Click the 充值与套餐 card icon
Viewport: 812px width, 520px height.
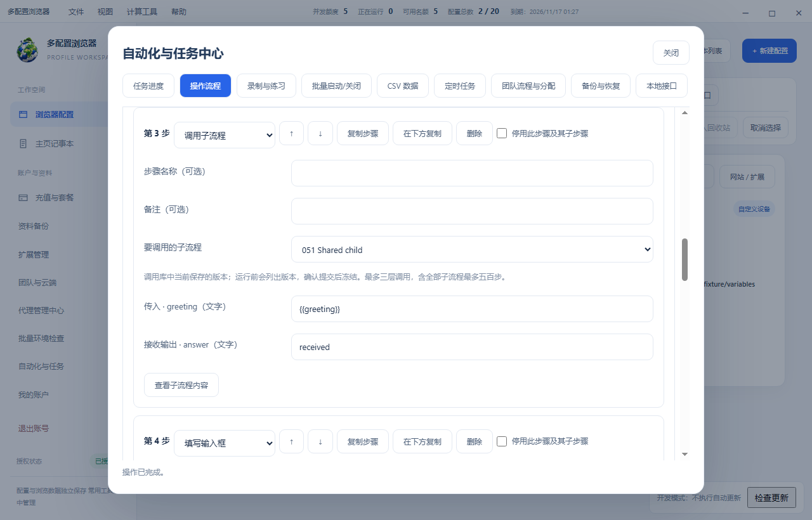click(x=23, y=198)
